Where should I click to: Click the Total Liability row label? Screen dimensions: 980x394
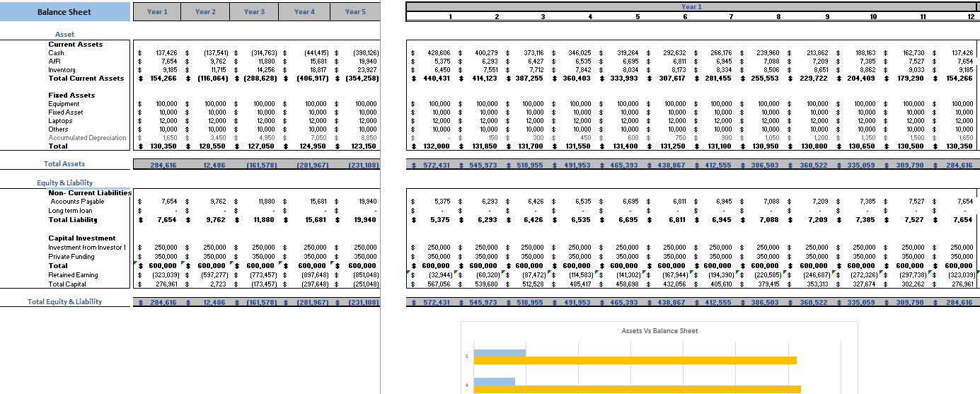73,220
